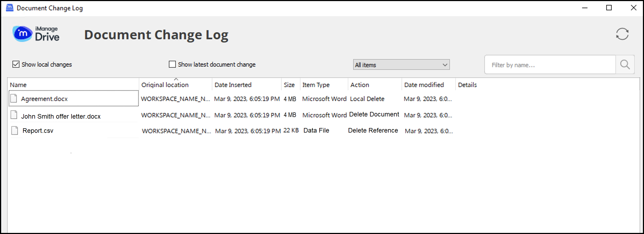Click the date modified for John Smith offer letter.docx
Image resolution: width=644 pixels, height=234 pixels.
(428, 115)
